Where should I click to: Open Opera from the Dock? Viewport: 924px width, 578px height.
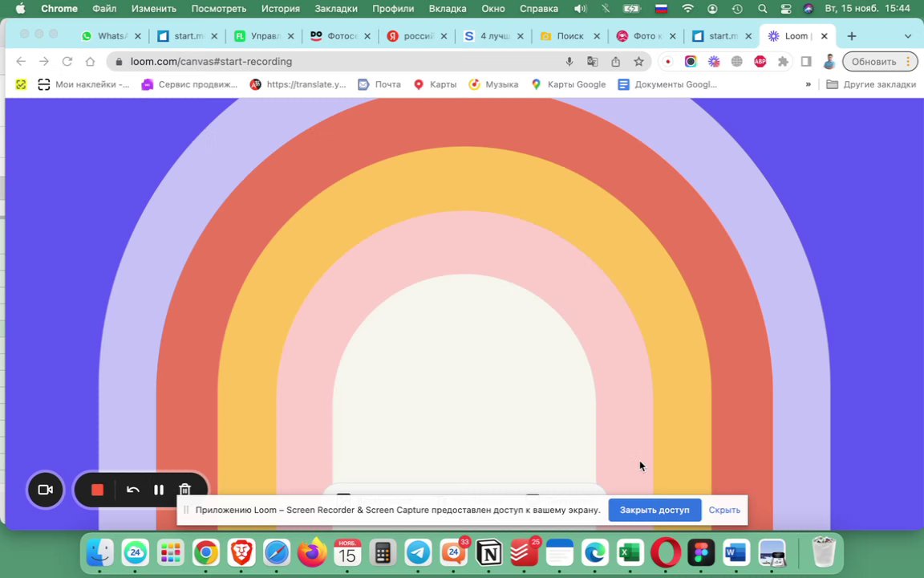tap(666, 552)
